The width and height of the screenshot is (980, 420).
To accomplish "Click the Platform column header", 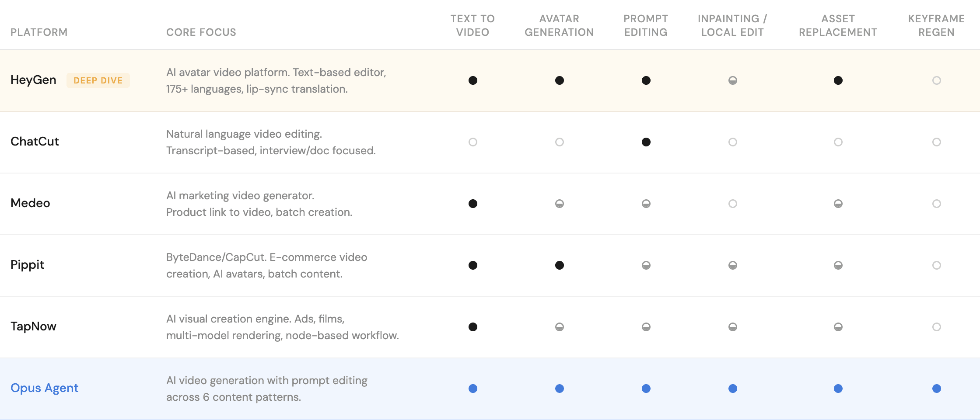I will 39,32.
